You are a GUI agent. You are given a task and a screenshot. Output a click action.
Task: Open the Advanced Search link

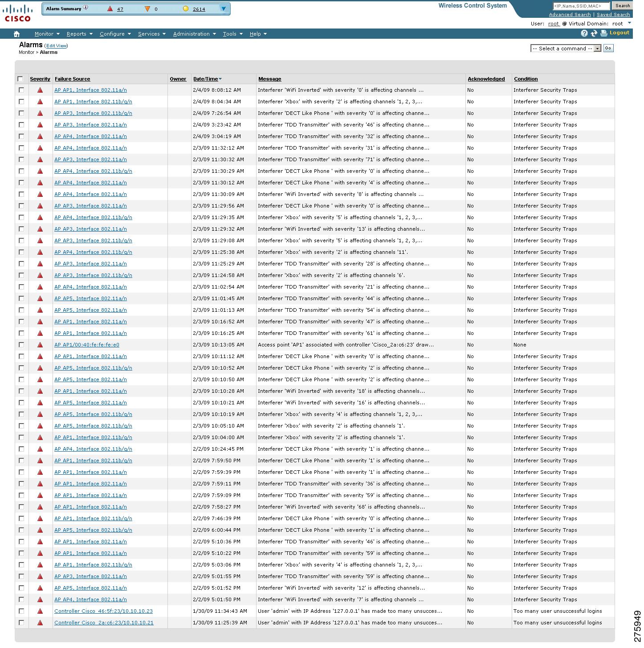pyautogui.click(x=570, y=14)
